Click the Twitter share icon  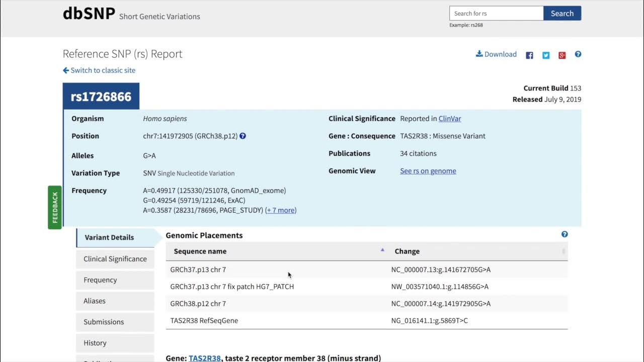[546, 55]
